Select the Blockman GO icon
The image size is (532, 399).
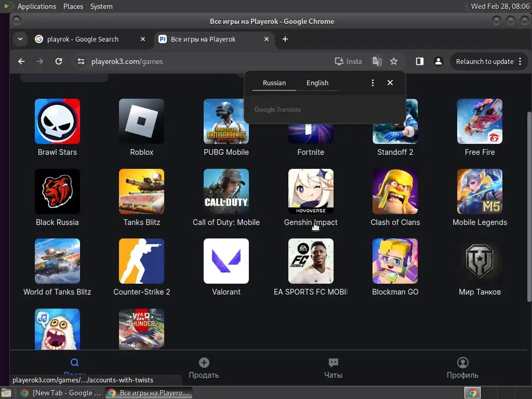click(395, 261)
